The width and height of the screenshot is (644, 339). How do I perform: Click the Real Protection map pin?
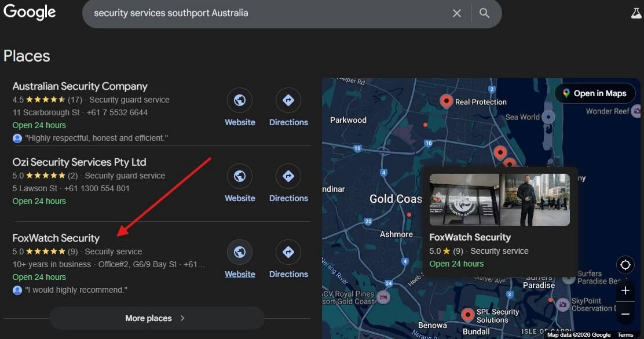(x=446, y=101)
